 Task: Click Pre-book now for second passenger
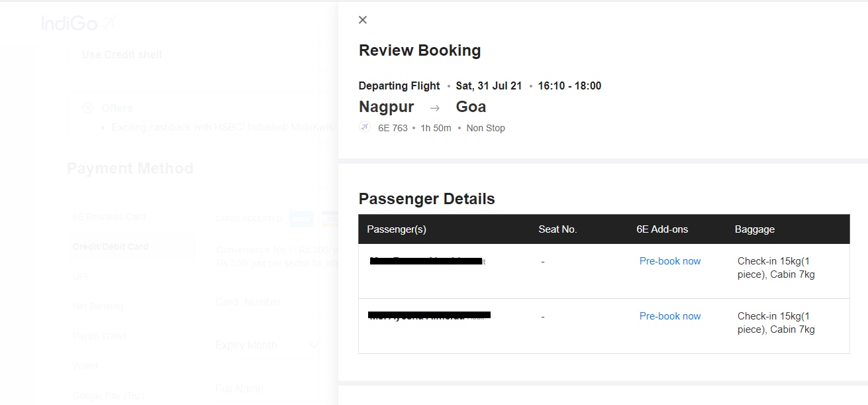point(669,316)
